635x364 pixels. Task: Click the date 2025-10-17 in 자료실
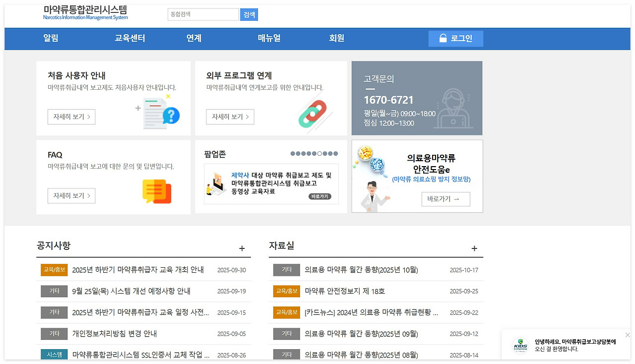tap(464, 270)
